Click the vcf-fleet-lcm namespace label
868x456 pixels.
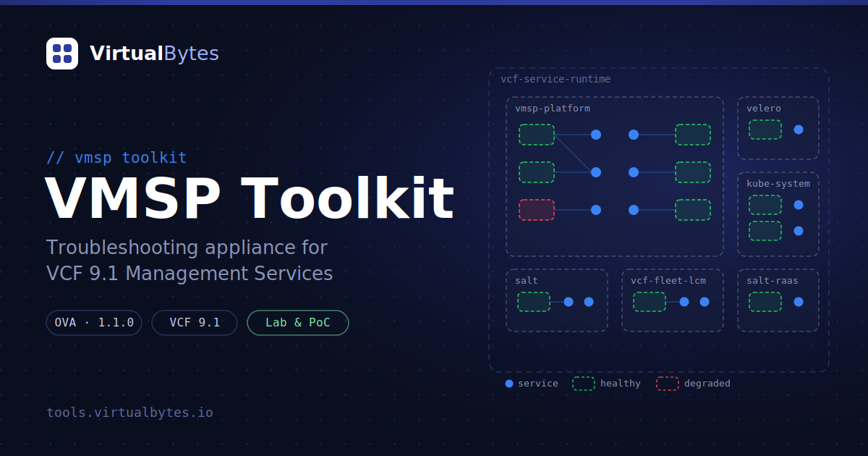pos(668,281)
